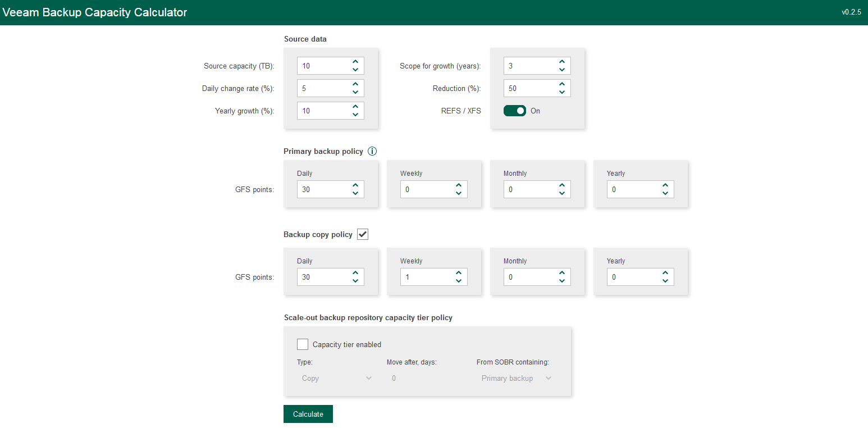
Task: Increase Daily change rate up arrow
Action: pyautogui.click(x=355, y=84)
